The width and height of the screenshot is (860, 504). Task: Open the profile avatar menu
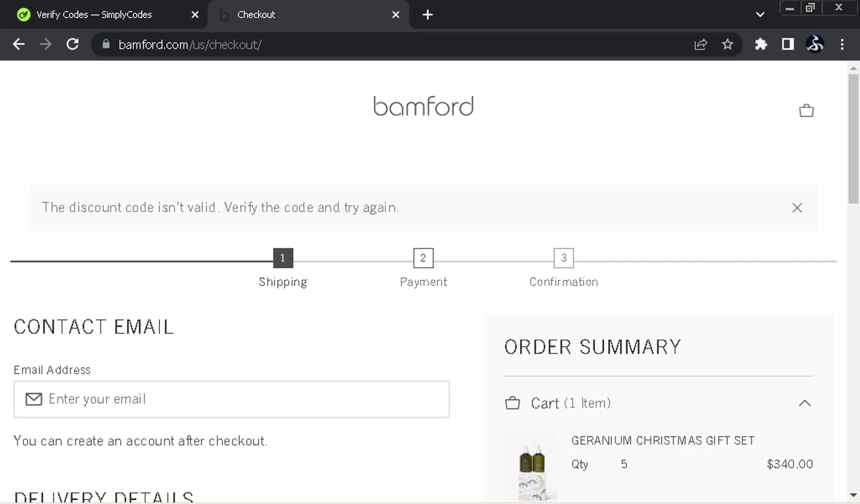815,44
